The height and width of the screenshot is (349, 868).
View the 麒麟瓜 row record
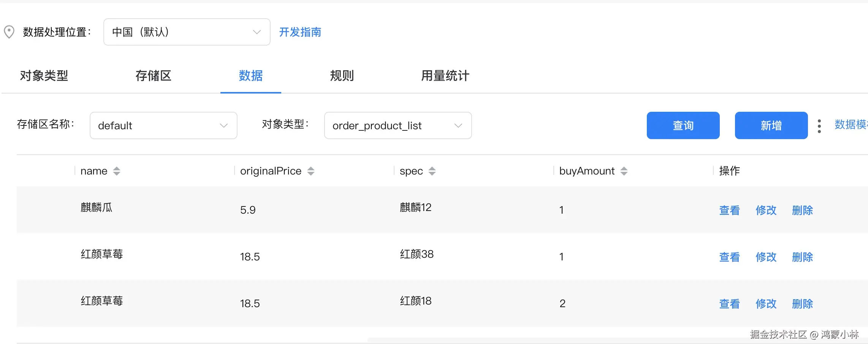click(729, 210)
